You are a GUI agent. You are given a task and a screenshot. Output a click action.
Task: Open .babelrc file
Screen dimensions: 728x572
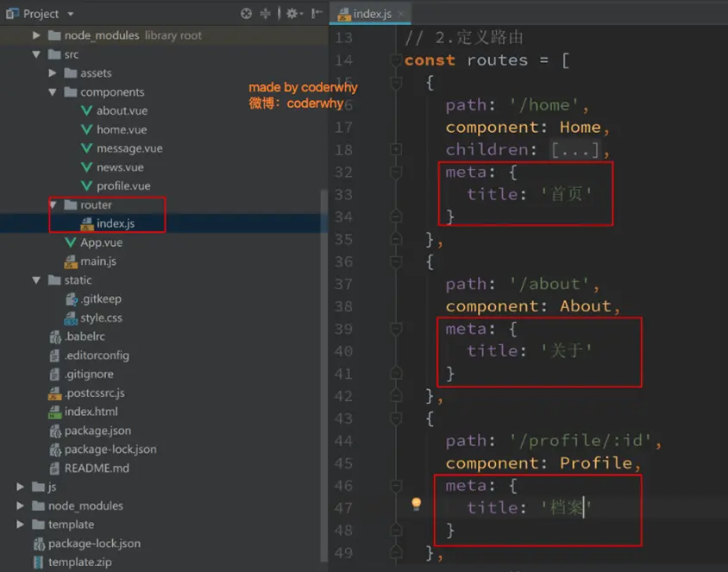(x=85, y=336)
